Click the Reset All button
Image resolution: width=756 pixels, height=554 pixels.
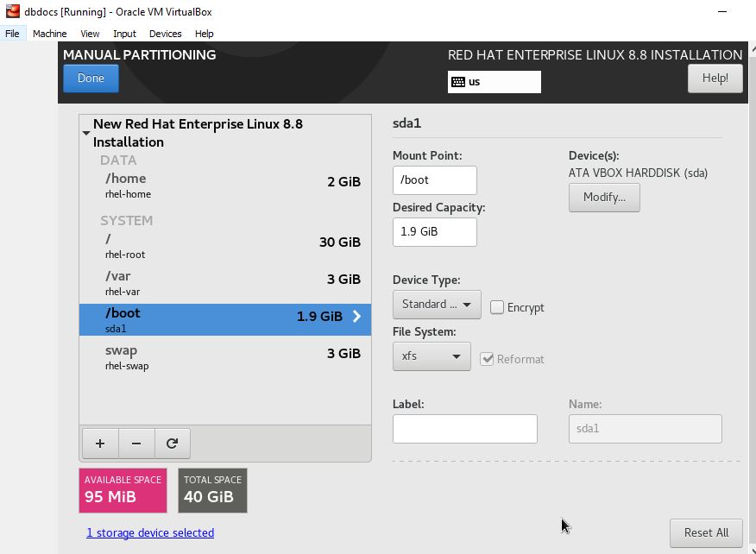click(x=706, y=532)
